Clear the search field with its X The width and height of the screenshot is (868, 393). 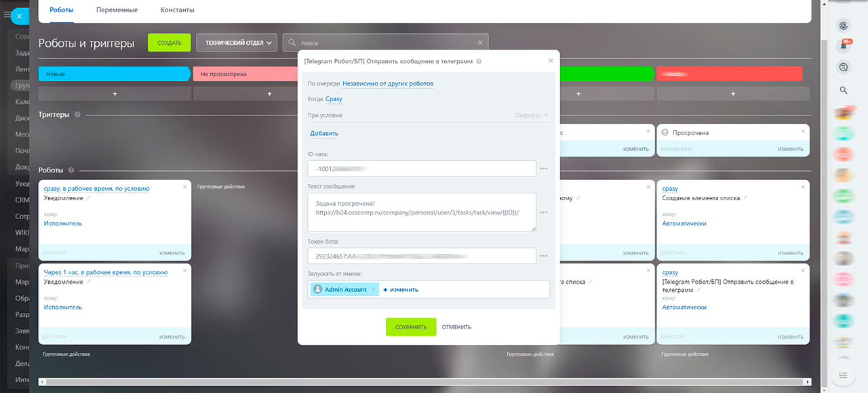point(480,42)
